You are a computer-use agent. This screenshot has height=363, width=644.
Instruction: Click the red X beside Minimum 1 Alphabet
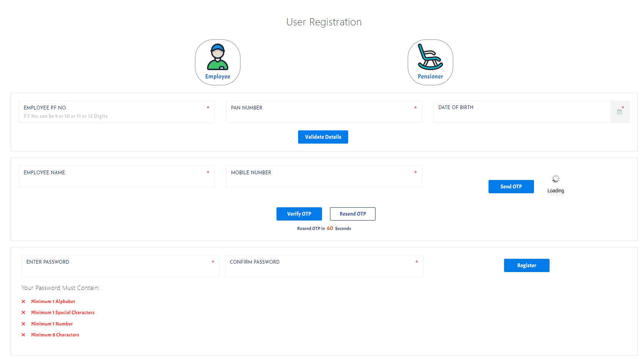[x=24, y=302]
